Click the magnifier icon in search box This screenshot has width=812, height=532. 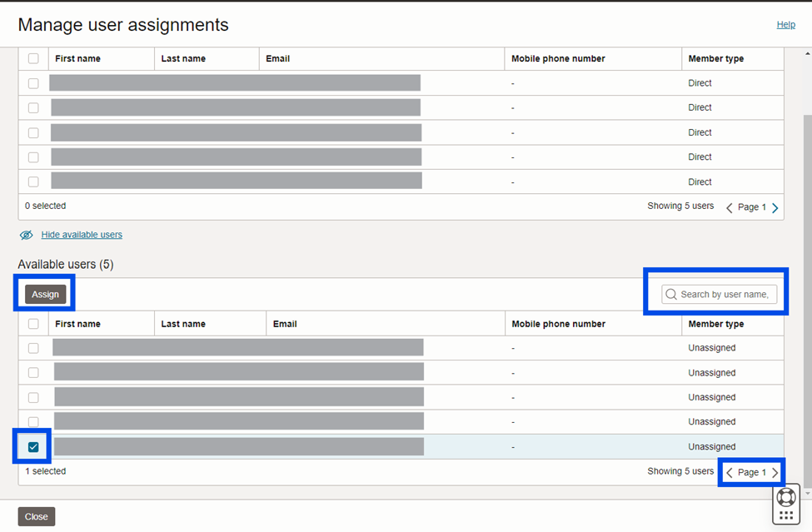(671, 295)
